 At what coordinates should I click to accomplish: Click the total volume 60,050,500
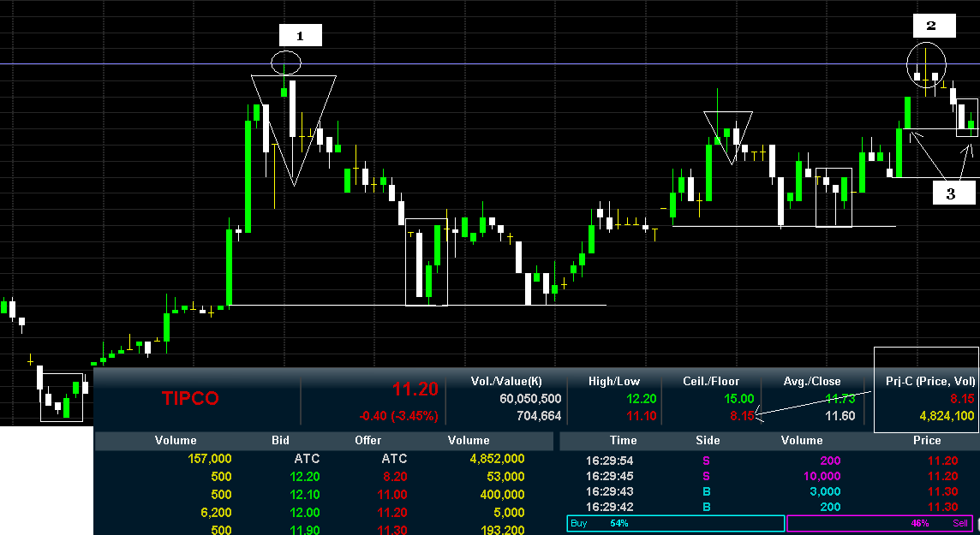[x=530, y=398]
